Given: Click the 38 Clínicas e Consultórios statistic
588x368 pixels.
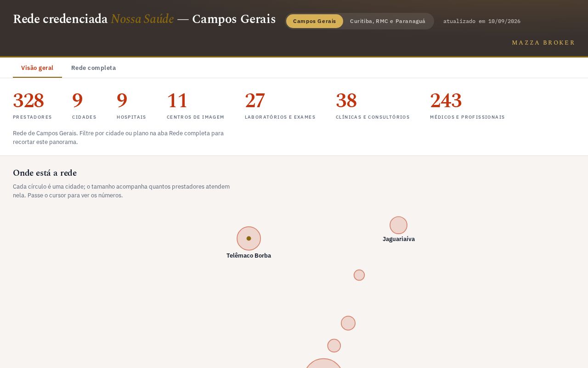Looking at the screenshot, I should pos(373,105).
